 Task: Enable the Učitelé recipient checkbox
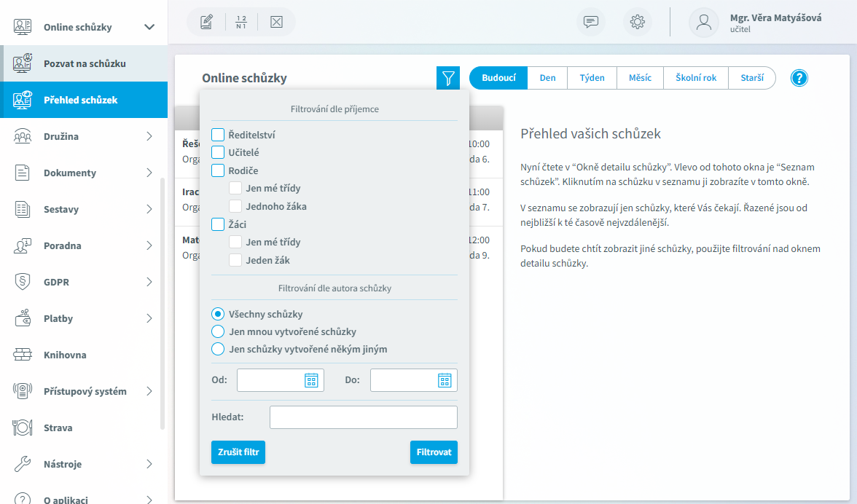pyautogui.click(x=217, y=152)
